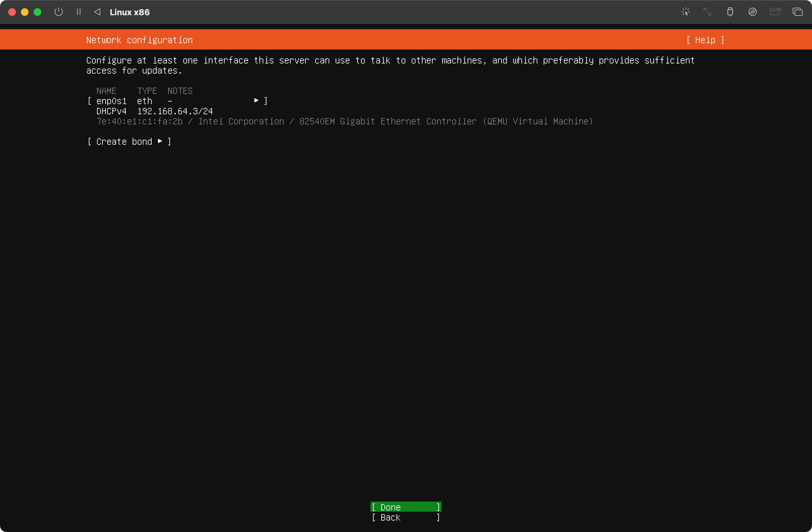Click the power icon in VM toolbar

coord(59,12)
